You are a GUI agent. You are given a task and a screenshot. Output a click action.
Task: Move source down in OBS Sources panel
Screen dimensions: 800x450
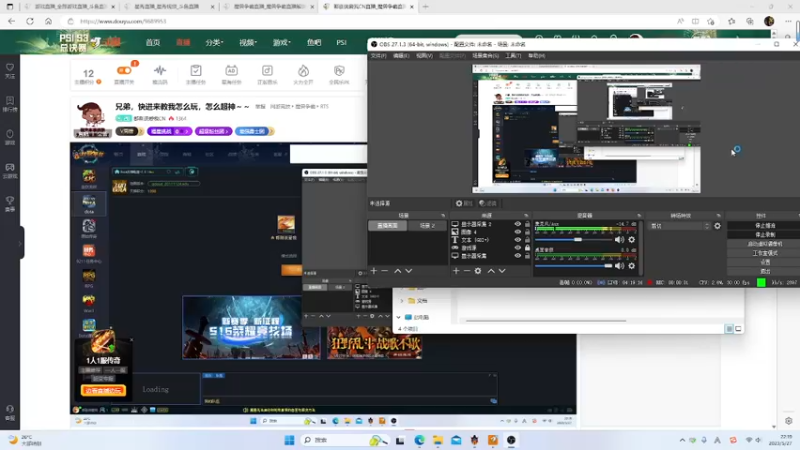(502, 271)
